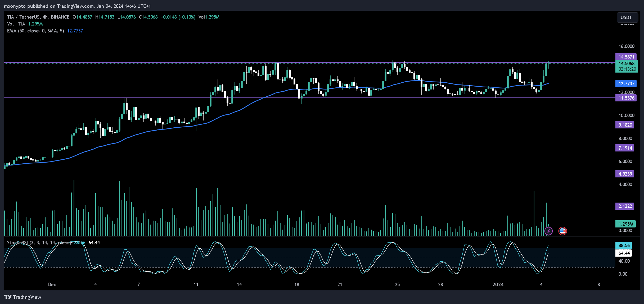The image size is (644, 304).
Task: Click the EMA value label 12.7737 on axis
Action: 626,84
